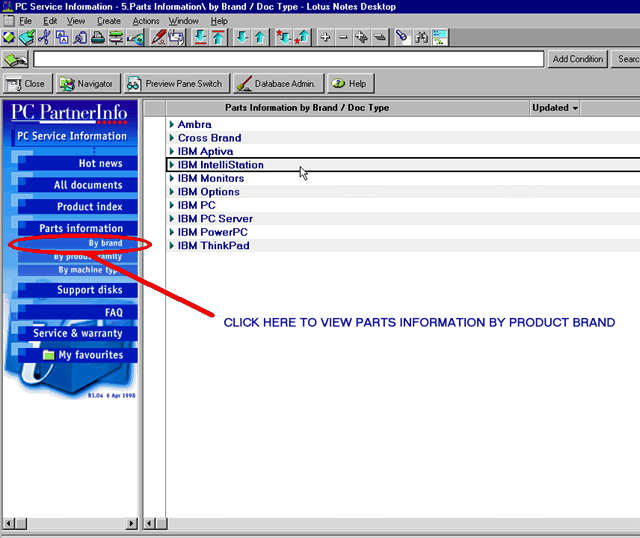Open Database Admin. from the action bar
640x538 pixels.
277,84
